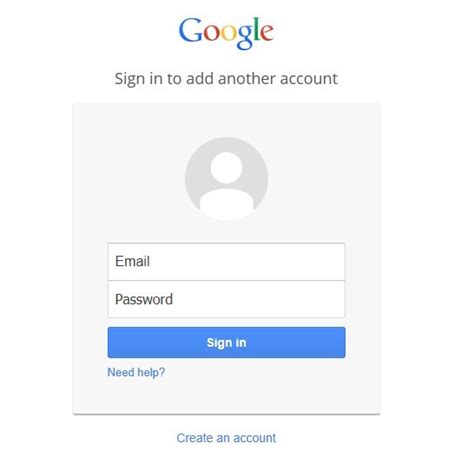
Task: Focus the Email input field
Action: [226, 262]
